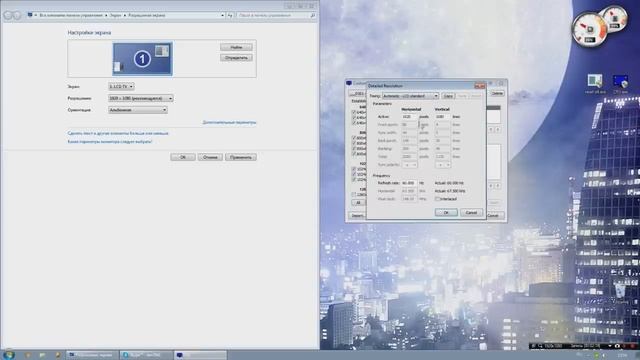Screen dimensions: 640x360
Task: Click the Refresh rate input field
Action: pos(409,183)
